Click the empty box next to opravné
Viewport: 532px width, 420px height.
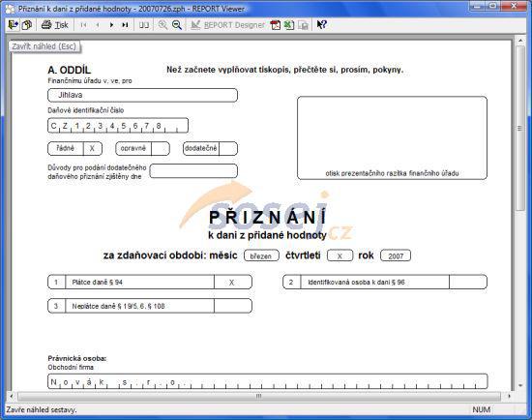click(161, 148)
